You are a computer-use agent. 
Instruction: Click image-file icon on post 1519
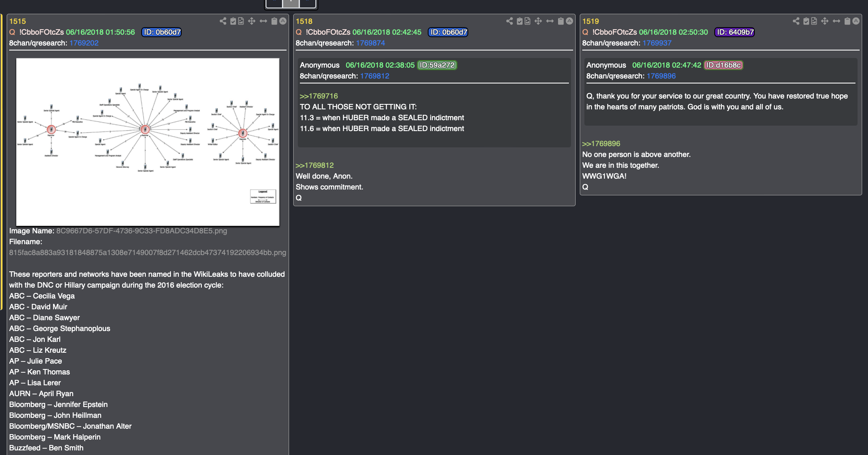(x=814, y=21)
